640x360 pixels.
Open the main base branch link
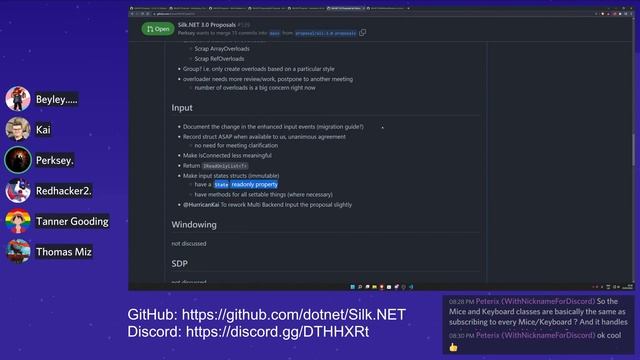(275, 33)
